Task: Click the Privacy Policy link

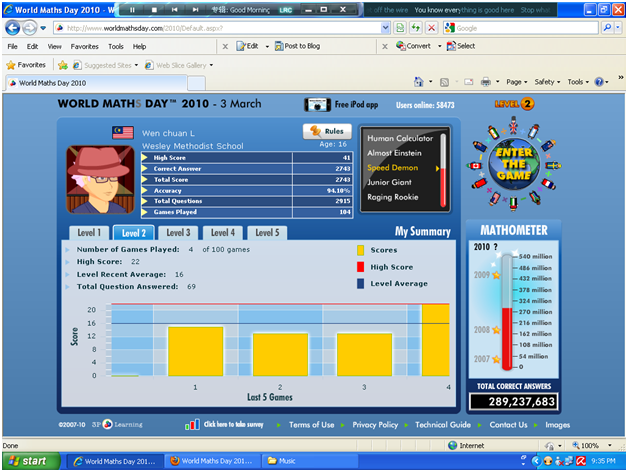Action: tap(375, 425)
